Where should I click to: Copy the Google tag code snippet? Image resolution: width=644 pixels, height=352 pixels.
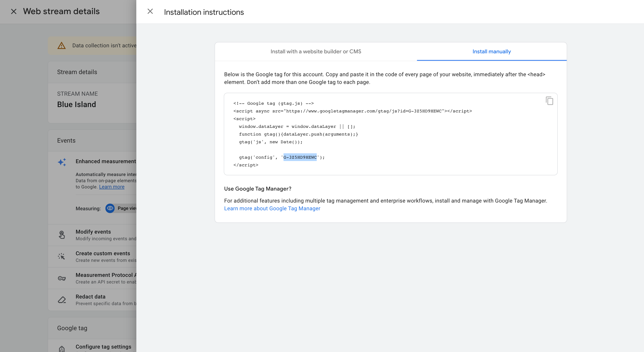pyautogui.click(x=549, y=101)
